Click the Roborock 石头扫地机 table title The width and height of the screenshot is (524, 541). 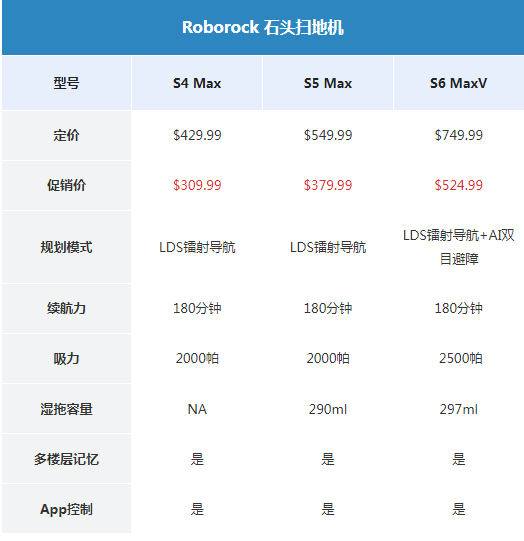click(x=263, y=27)
